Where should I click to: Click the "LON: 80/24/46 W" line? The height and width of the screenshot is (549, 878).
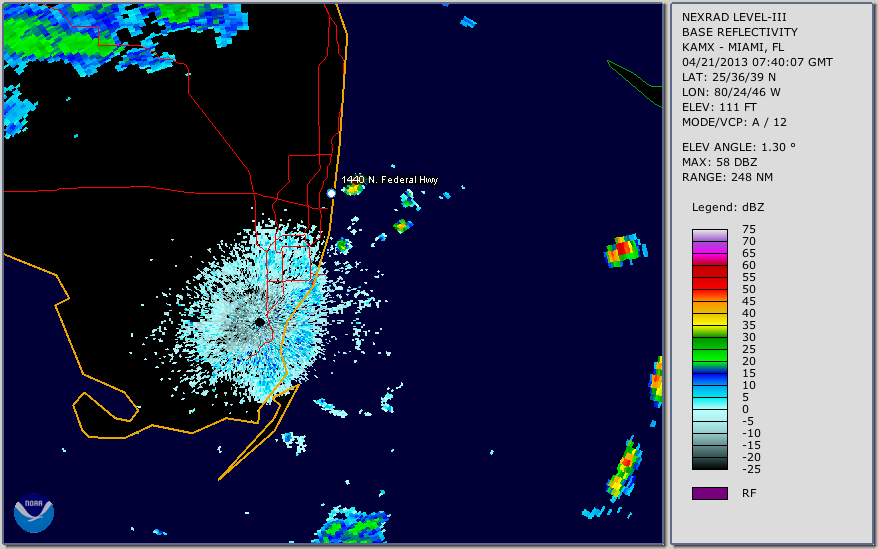(731, 92)
